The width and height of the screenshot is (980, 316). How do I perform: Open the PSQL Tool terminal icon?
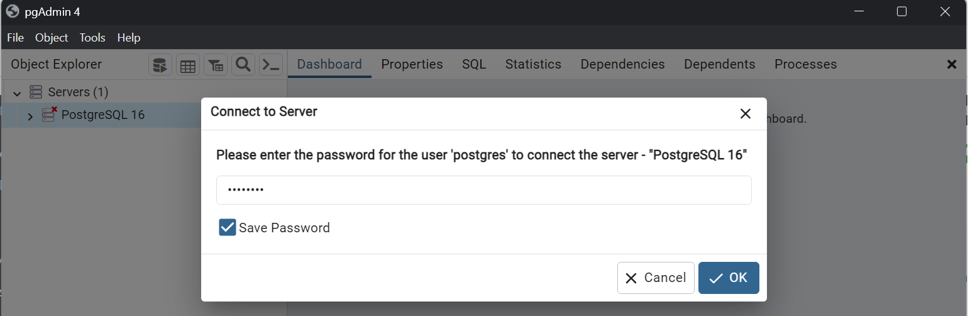(x=271, y=65)
